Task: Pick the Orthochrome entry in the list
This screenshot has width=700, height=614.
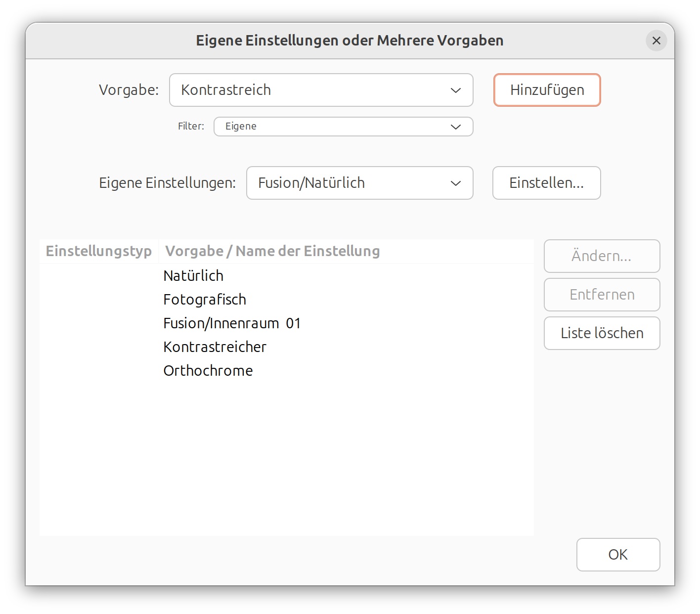Action: tap(208, 371)
